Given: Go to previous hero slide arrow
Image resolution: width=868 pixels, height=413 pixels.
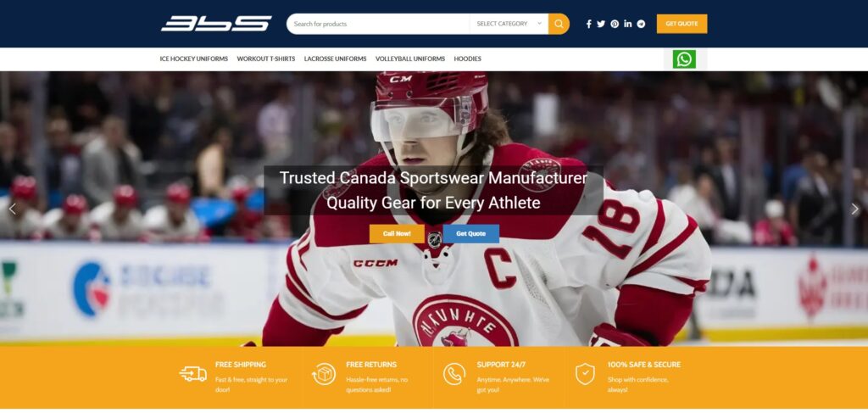Looking at the screenshot, I should (x=13, y=209).
